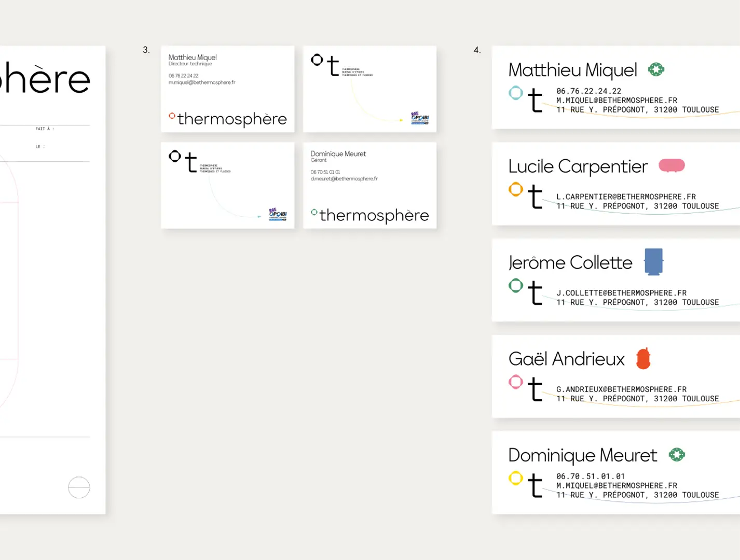The image size is (740, 560).
Task: Click d.meuret@bethermosphere.fr on the business card
Action: [x=344, y=179]
